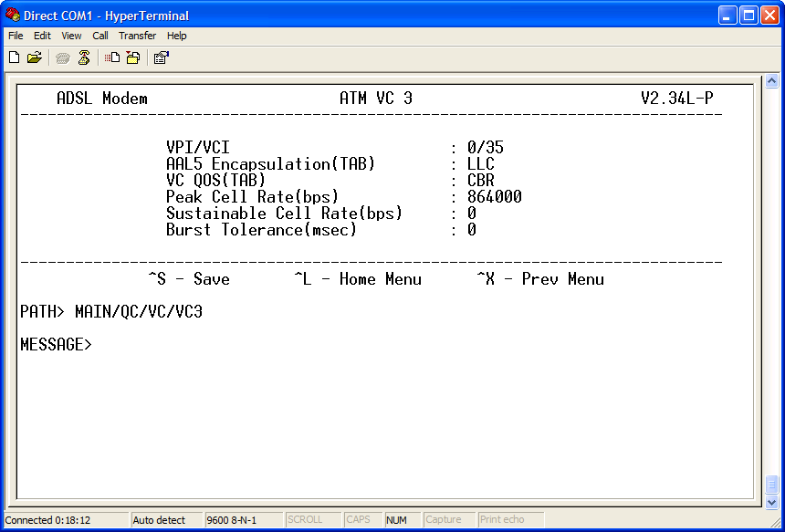Click the HyperTerminal icon in the title bar
Screen dimensions: 785x532
coord(11,15)
